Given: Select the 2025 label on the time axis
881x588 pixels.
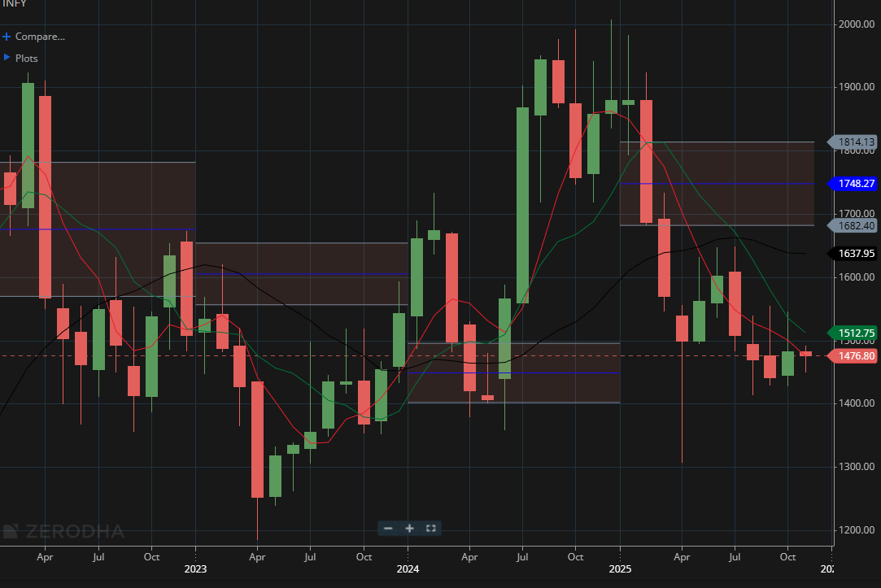Looking at the screenshot, I should click(x=620, y=569).
